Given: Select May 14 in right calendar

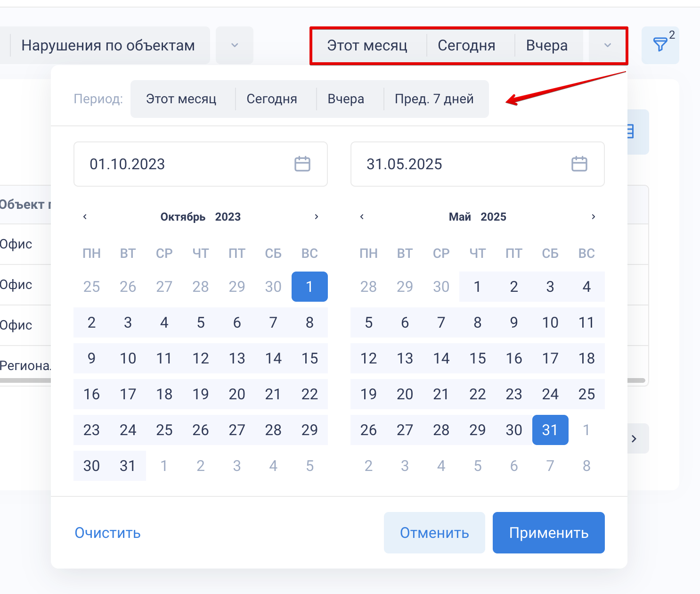Looking at the screenshot, I should click(x=441, y=358).
